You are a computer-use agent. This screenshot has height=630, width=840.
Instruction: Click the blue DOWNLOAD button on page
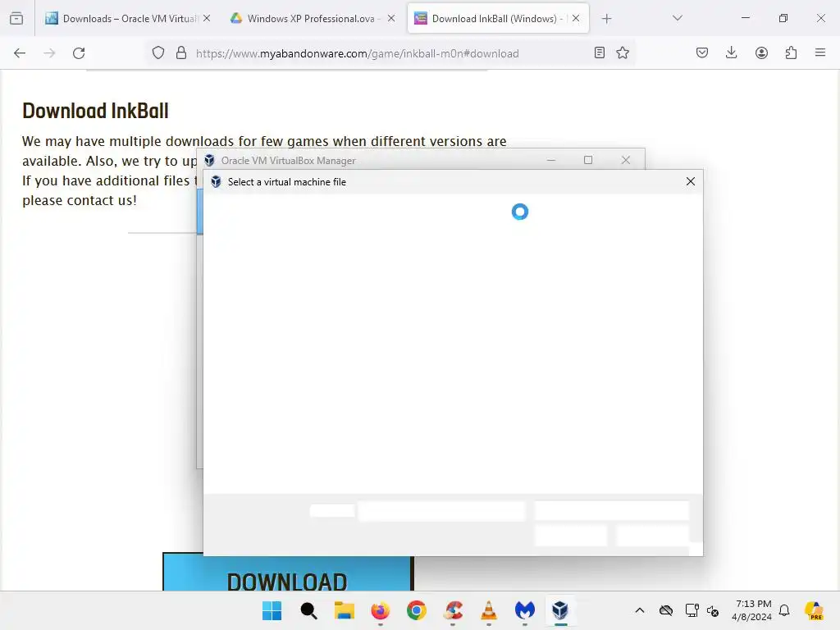[288, 572]
